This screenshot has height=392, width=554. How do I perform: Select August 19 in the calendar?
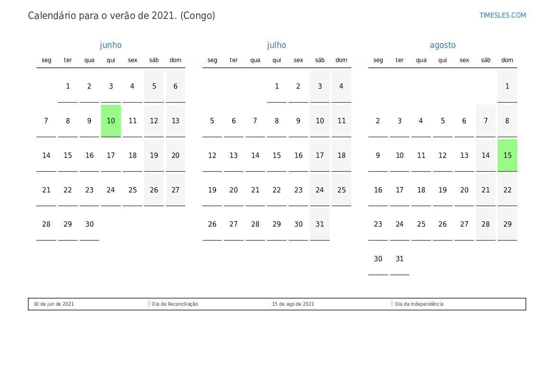coord(443,190)
